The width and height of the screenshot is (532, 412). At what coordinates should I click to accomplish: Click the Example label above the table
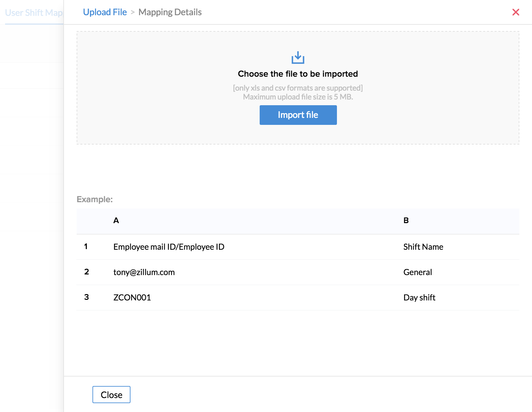95,199
